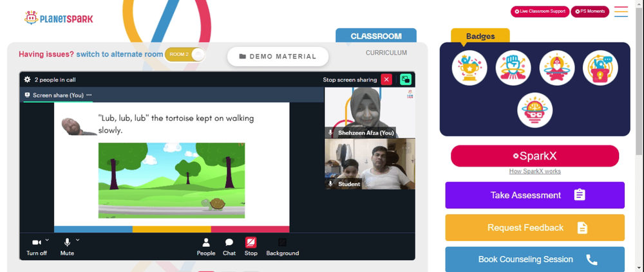Click Request Feedback button
Viewport: 644px width, 272px height.
pyautogui.click(x=535, y=227)
